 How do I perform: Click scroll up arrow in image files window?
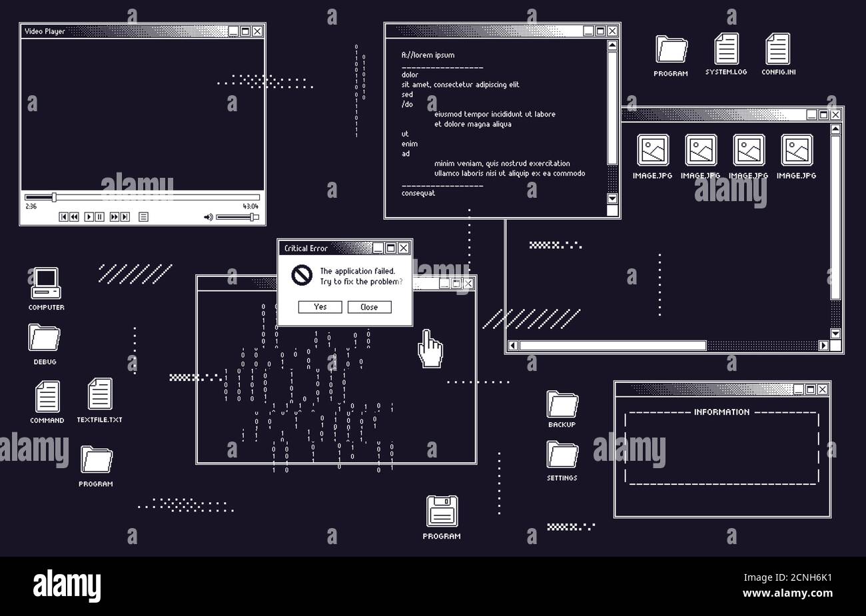(x=835, y=129)
